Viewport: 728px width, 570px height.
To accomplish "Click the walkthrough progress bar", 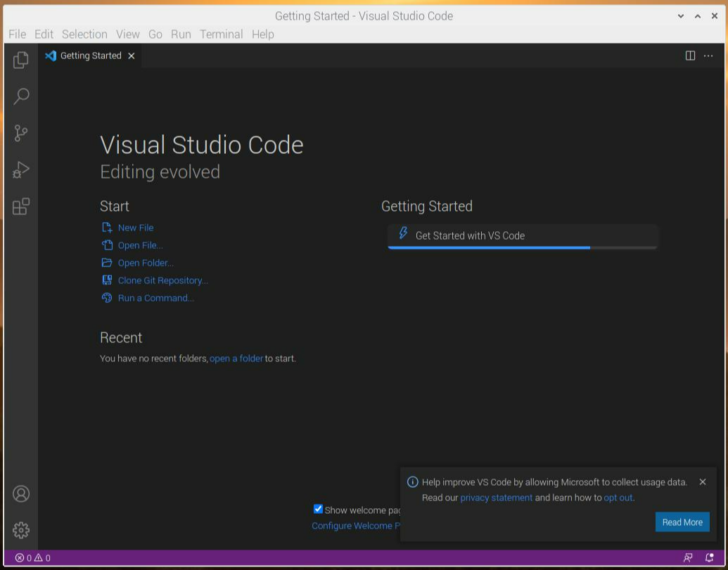I will (523, 247).
